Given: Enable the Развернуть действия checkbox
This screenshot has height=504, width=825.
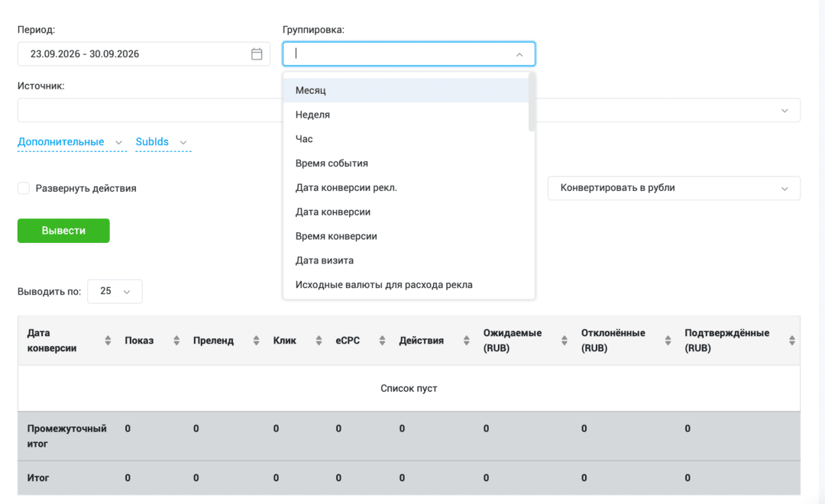Looking at the screenshot, I should (x=24, y=189).
